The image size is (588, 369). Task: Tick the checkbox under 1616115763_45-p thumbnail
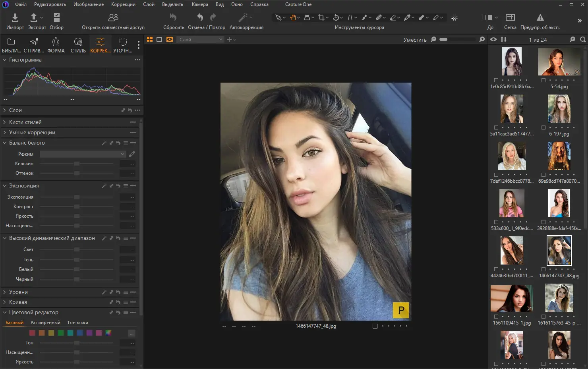coord(543,317)
